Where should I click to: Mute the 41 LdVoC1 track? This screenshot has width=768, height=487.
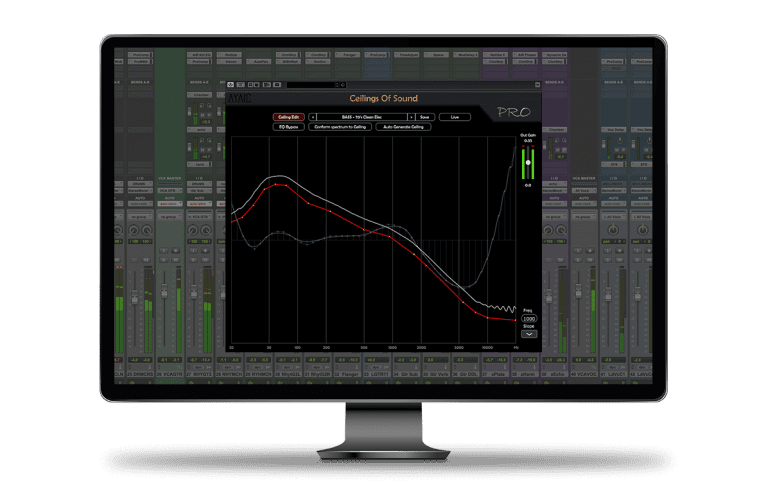click(x=619, y=259)
